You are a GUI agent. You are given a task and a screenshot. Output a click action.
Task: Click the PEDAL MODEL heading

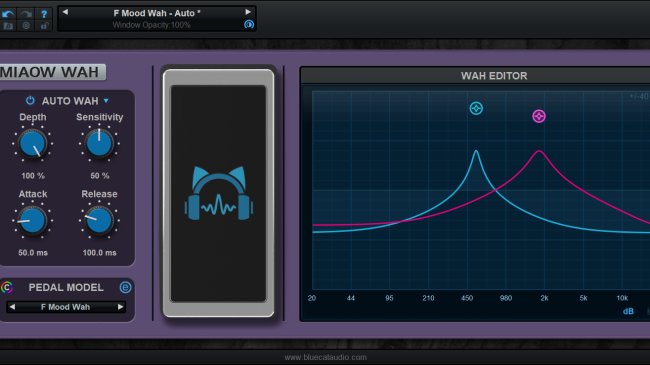click(66, 287)
